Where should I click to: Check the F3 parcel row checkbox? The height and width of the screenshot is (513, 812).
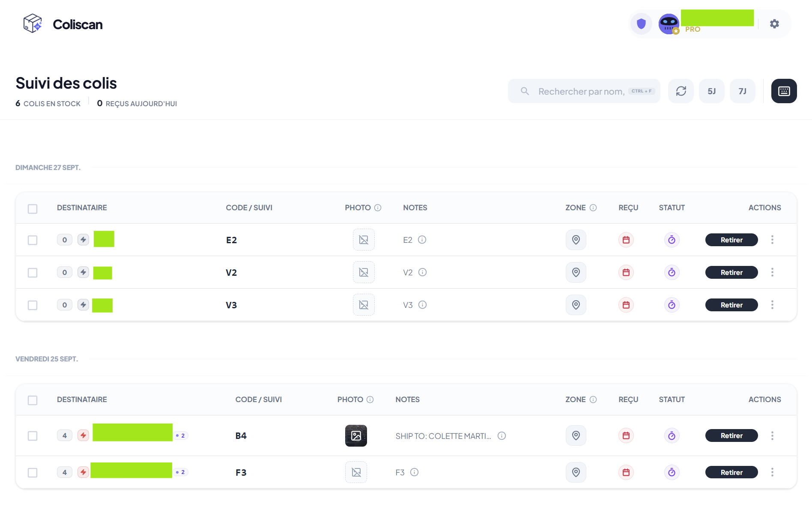pyautogui.click(x=33, y=473)
